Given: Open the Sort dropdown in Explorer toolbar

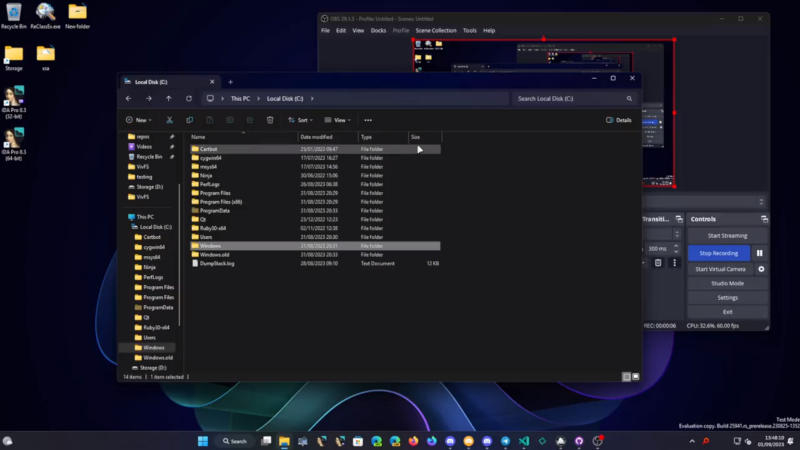Looking at the screenshot, I should 301,120.
